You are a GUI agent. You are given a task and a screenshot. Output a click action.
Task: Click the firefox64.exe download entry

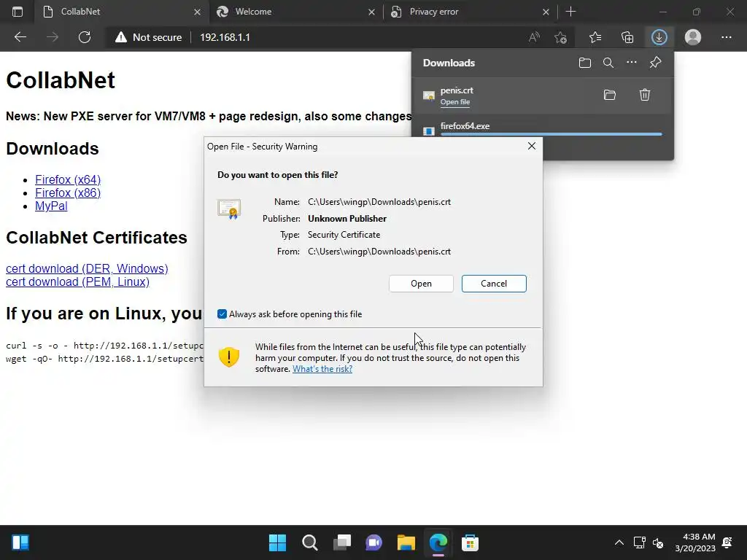click(x=543, y=126)
